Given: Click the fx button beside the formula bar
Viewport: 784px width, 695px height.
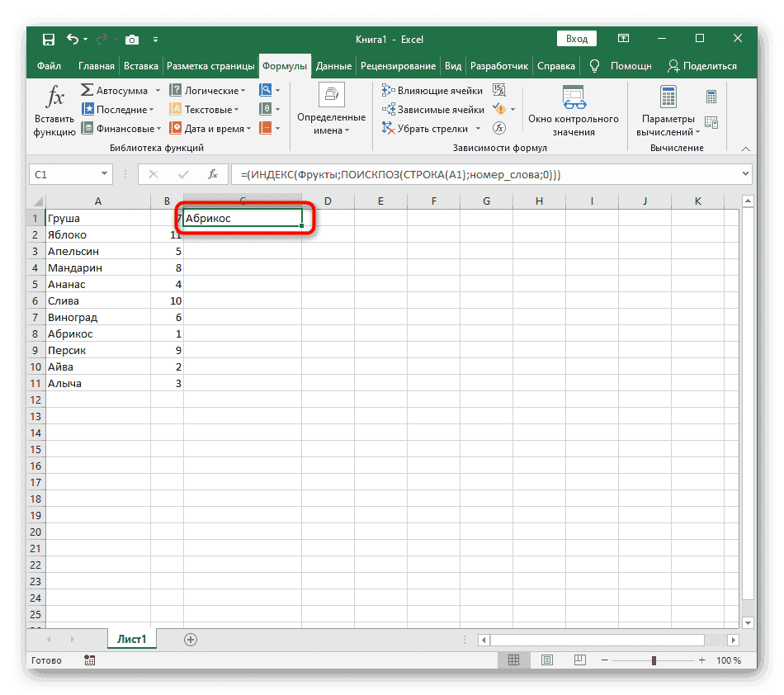Looking at the screenshot, I should point(212,174).
